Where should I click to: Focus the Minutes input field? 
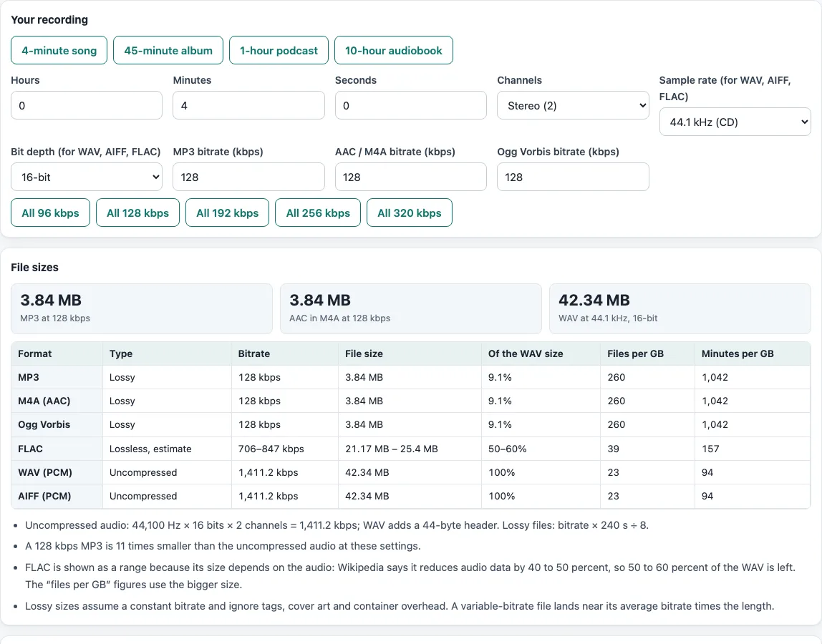[x=248, y=105]
